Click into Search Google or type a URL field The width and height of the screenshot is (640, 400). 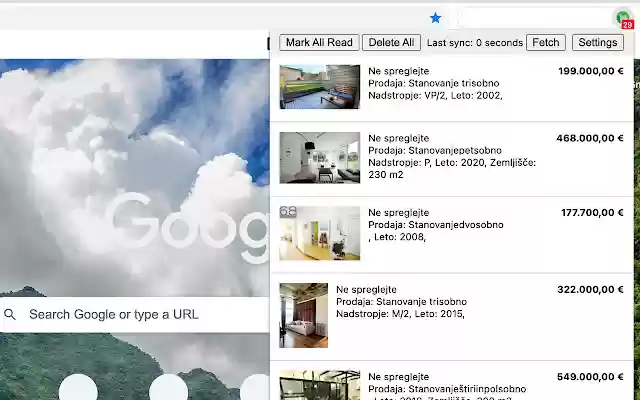pyautogui.click(x=135, y=314)
